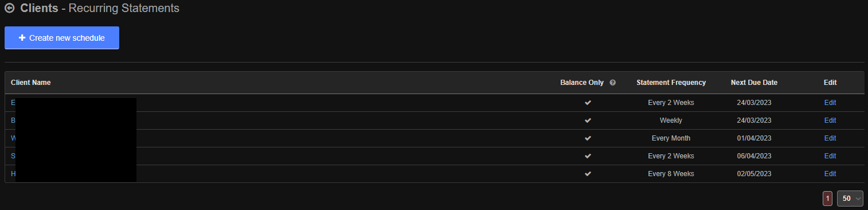Edit the schedule due 01/04/2023
Image resolution: width=868 pixels, height=210 pixels.
click(x=830, y=138)
